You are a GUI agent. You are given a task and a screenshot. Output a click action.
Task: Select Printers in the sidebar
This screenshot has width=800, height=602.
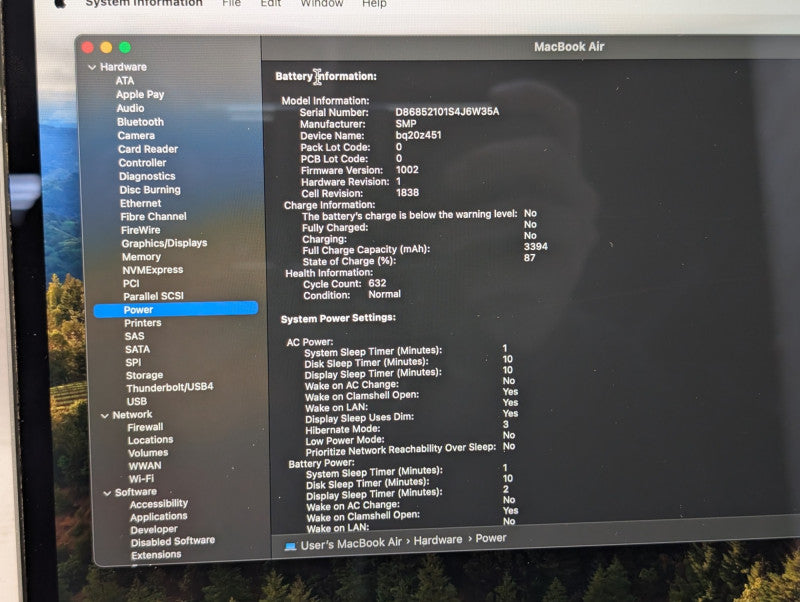coord(143,323)
